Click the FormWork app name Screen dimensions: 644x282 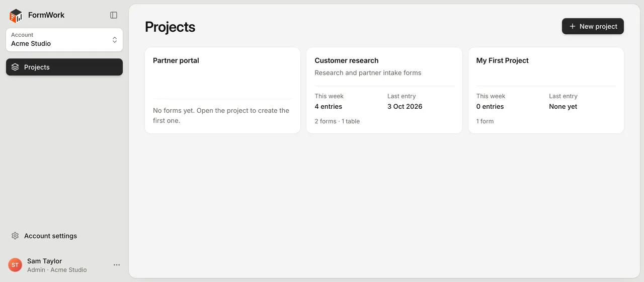46,15
